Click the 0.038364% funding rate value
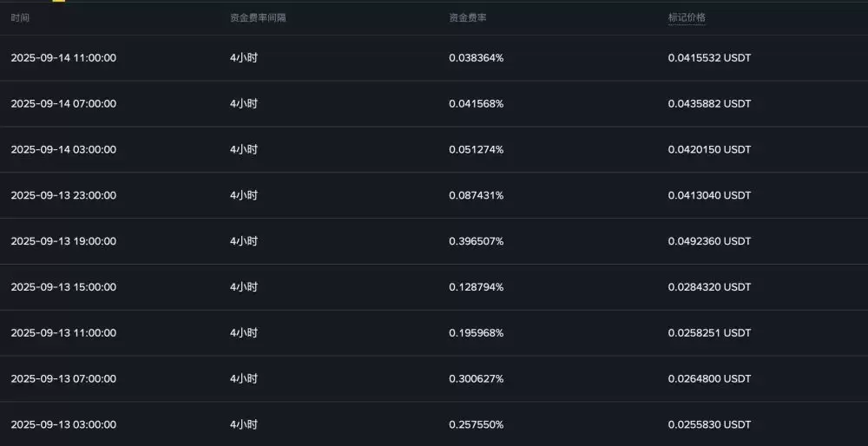Image resolution: width=868 pixels, height=446 pixels. pyautogui.click(x=476, y=58)
